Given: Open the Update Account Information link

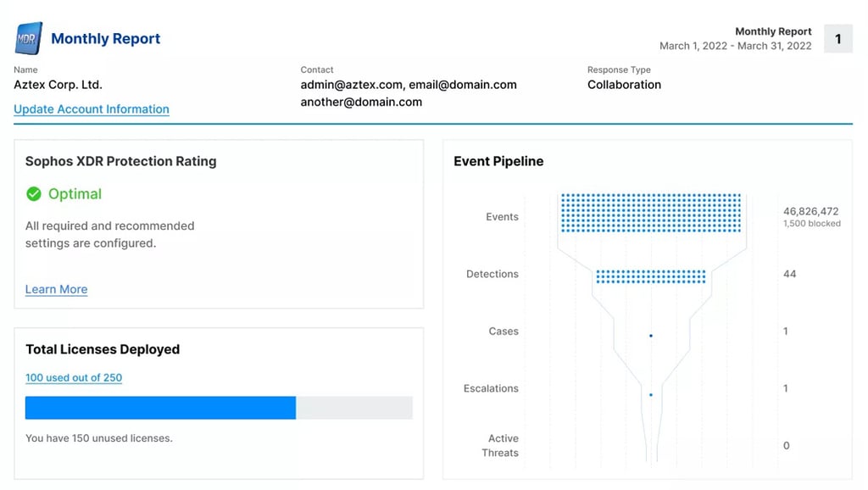Looking at the screenshot, I should pos(92,109).
